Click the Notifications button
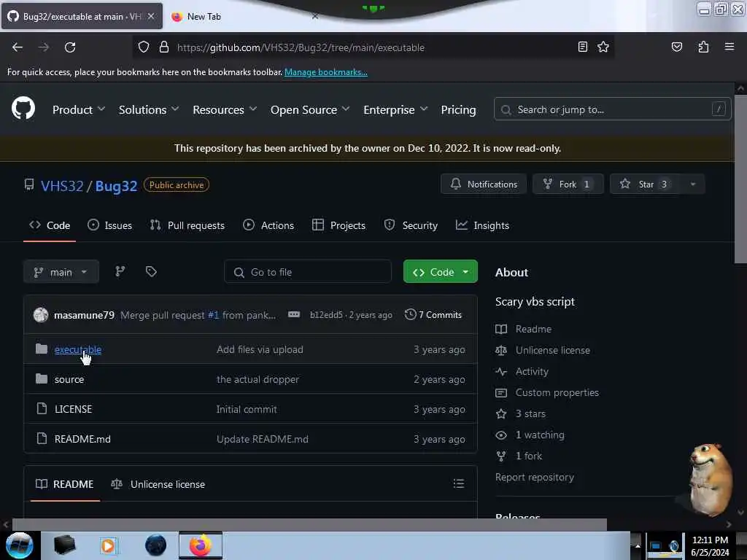Viewport: 747px width, 560px height. click(484, 184)
